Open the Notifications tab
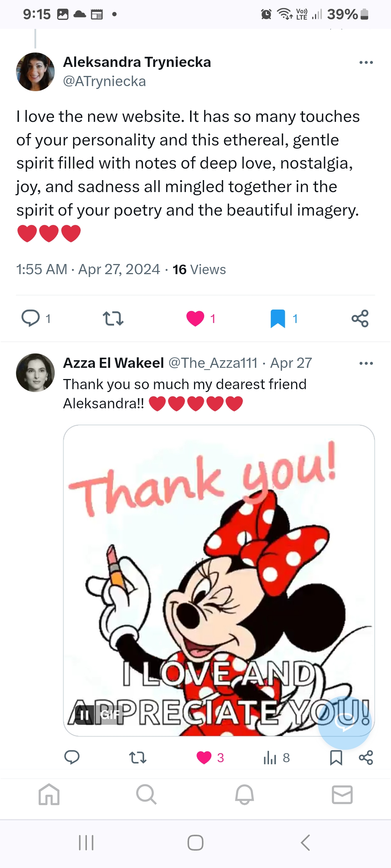 point(244,794)
